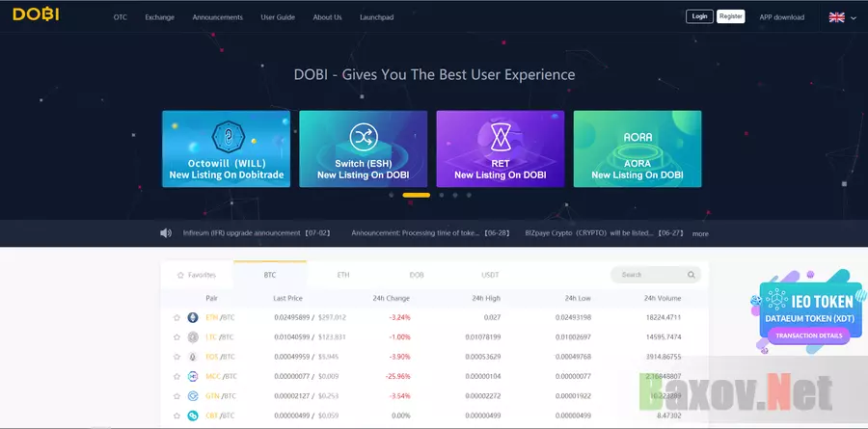Open the Announcements menu item

click(x=218, y=17)
